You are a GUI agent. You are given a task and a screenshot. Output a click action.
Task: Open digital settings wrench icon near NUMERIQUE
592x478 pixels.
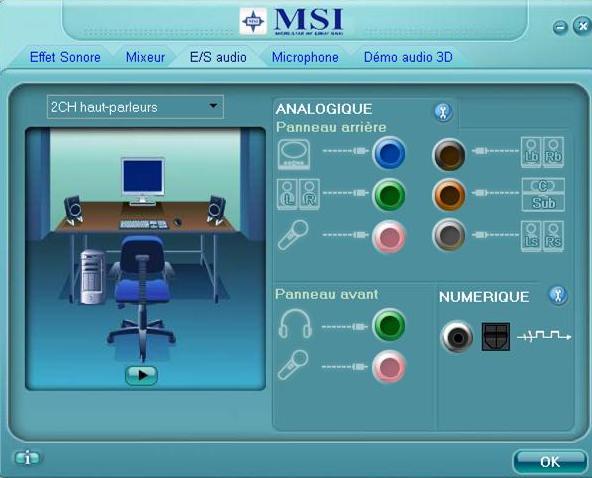click(x=558, y=295)
